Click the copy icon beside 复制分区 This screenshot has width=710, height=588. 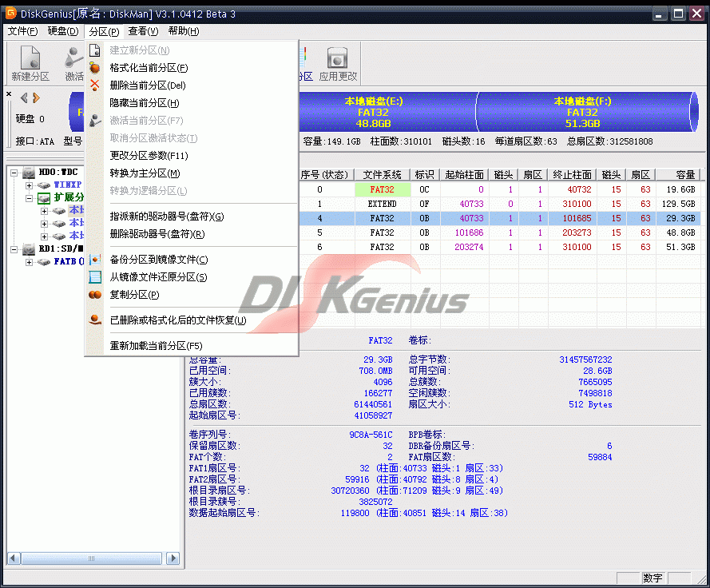pos(94,295)
